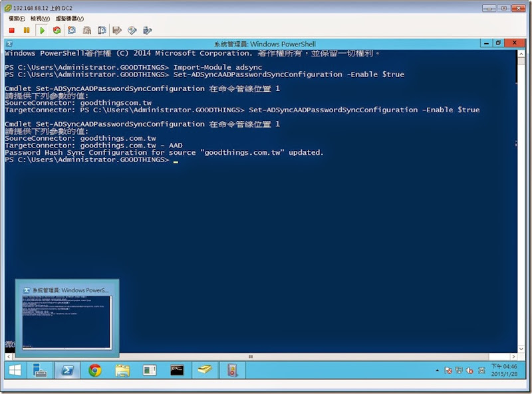
Task: Click the last pinned taskbar icon with red marks
Action: [x=232, y=370]
